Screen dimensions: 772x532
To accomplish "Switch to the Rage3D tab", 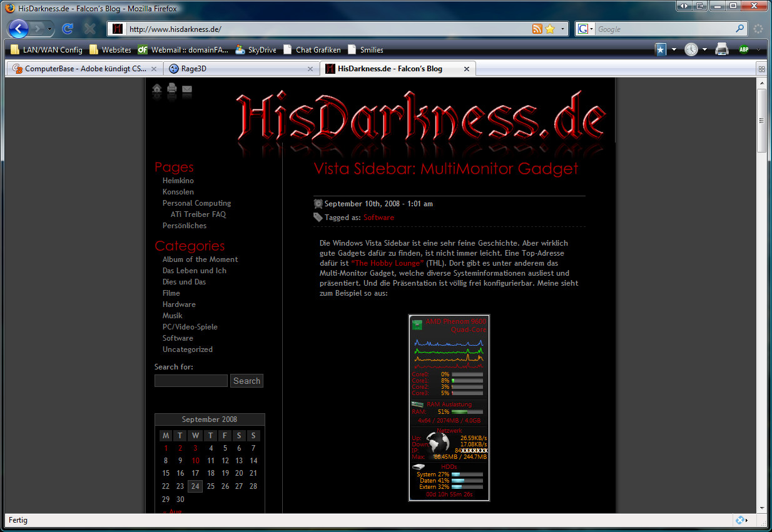I will point(241,69).
